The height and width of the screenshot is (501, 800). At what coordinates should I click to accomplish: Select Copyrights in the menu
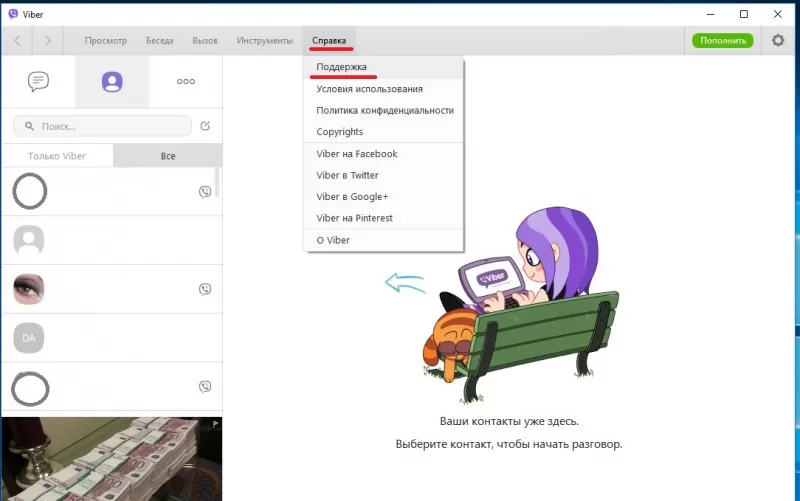[384, 132]
